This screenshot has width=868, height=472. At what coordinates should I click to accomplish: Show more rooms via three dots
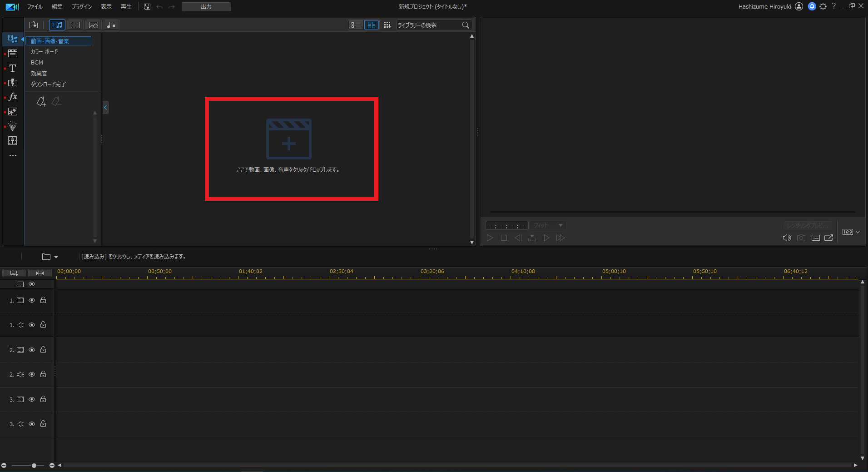(13, 155)
